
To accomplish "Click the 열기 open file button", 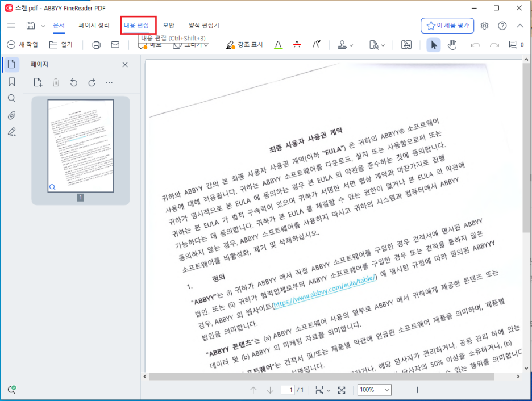I will click(61, 45).
